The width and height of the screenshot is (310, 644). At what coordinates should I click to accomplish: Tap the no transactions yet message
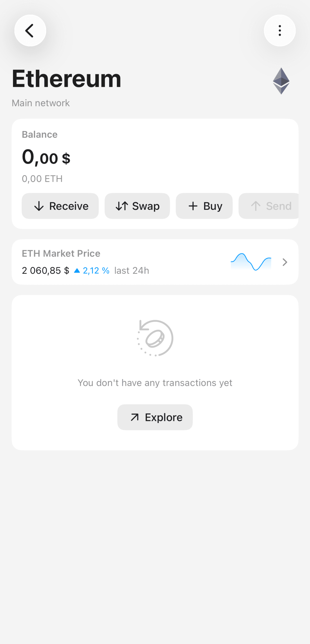[x=155, y=383]
